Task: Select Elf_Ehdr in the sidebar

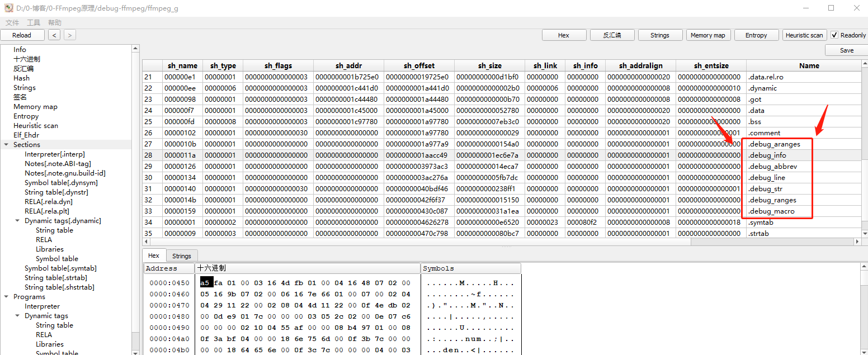Action: 26,135
